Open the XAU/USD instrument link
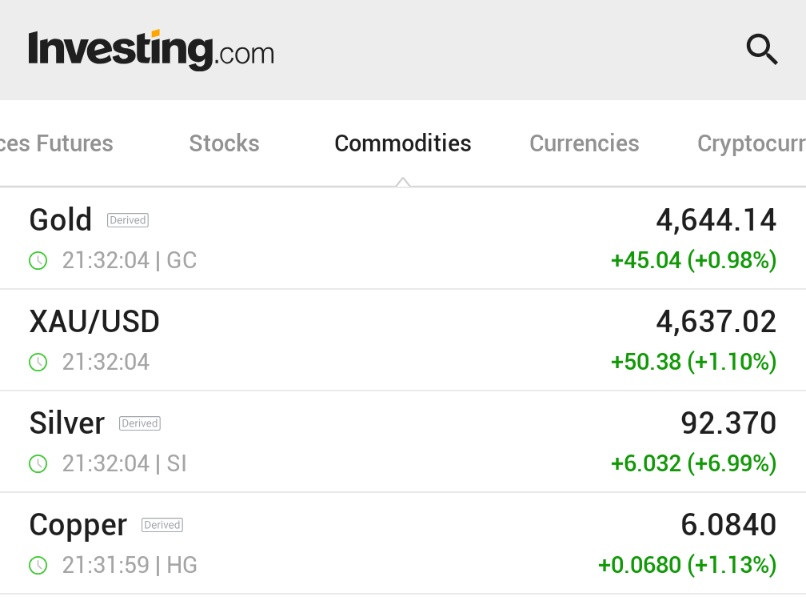Viewport: 806px width, 607px height. (x=94, y=321)
